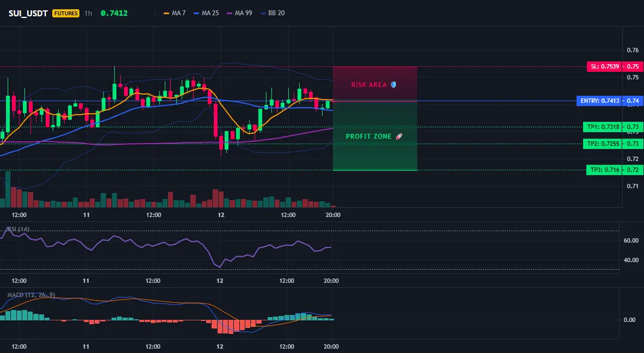The width and height of the screenshot is (644, 353).
Task: Click the 0.00 MACD axis value
Action: tap(630, 320)
